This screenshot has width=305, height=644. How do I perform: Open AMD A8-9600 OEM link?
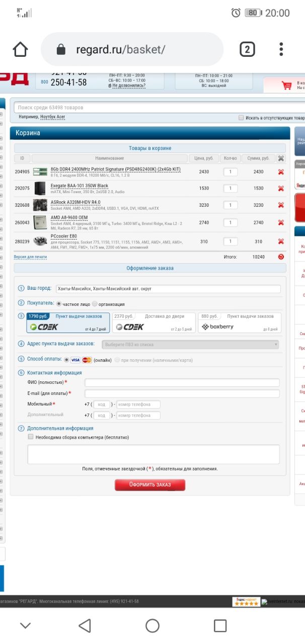click(x=69, y=217)
